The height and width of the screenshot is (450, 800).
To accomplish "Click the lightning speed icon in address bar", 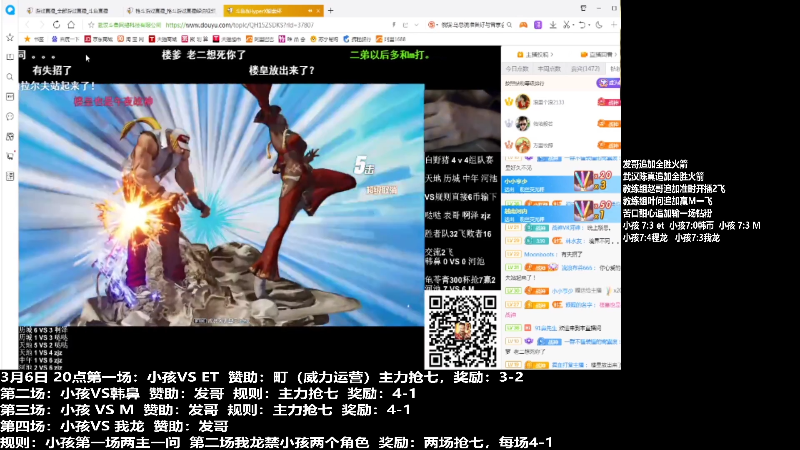I will click(394, 24).
